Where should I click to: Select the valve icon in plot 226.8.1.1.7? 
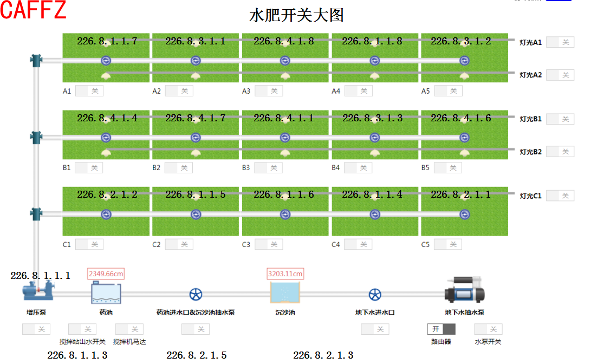106,61
